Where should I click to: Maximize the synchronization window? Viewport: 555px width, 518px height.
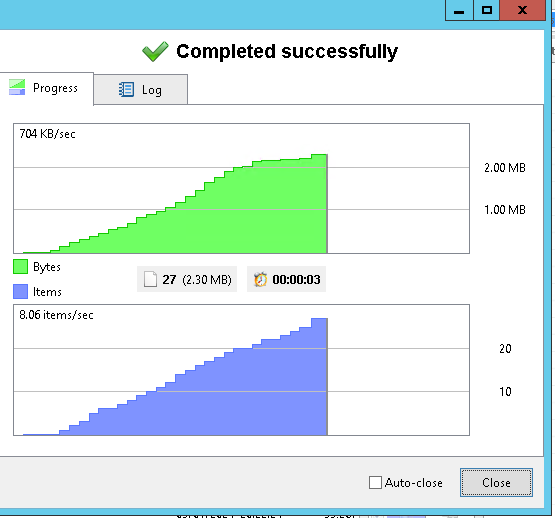coord(487,10)
